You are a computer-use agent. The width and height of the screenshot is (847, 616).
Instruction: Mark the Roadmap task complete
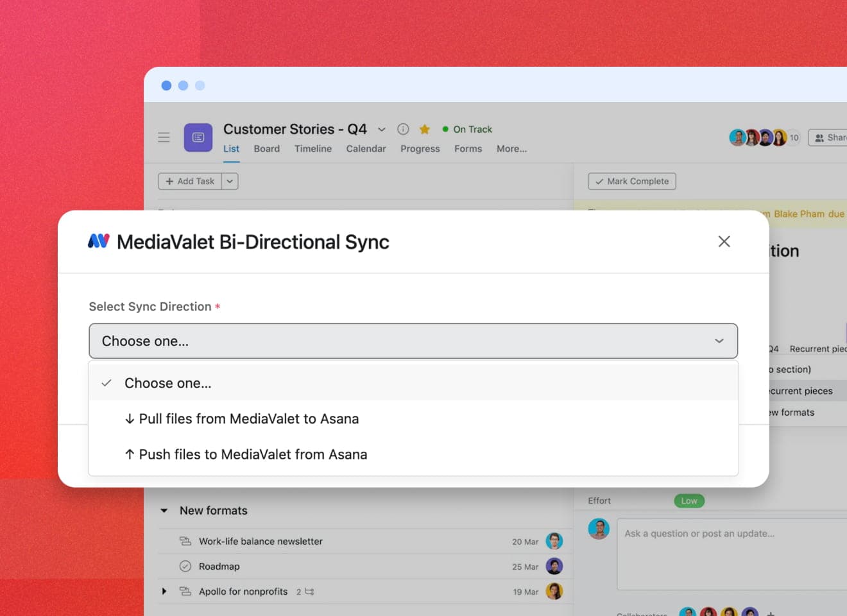point(185,567)
